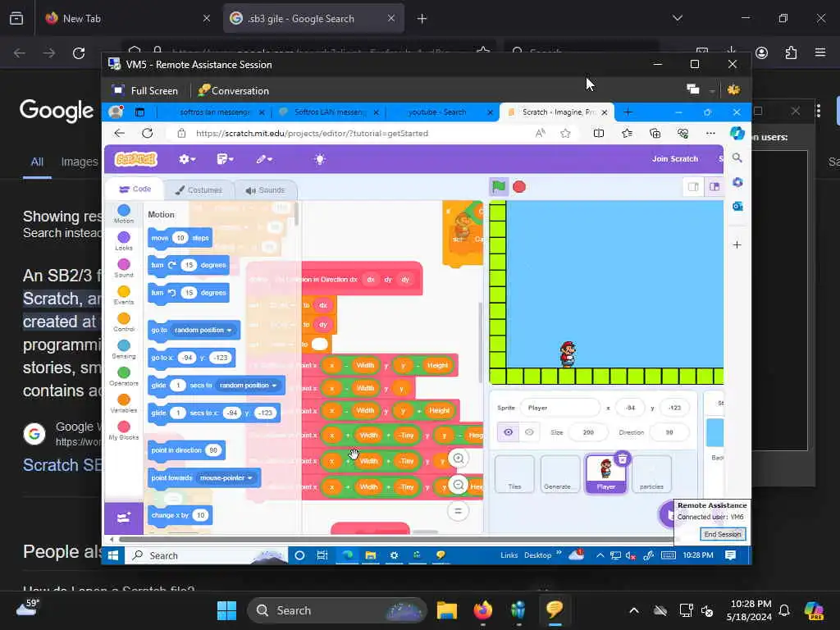Select the Looks block category
The height and width of the screenshot is (630, 840).
[x=124, y=240]
